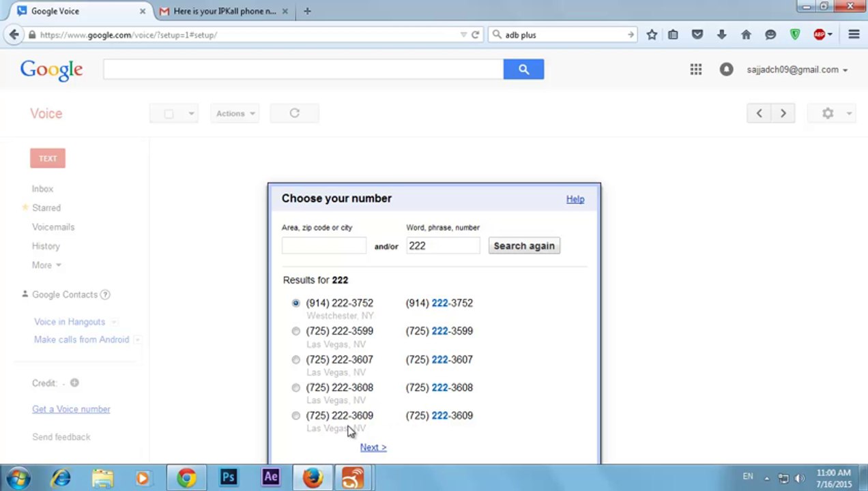The height and width of the screenshot is (491, 868).
Task: Open the Help link in dialog
Action: pos(575,199)
